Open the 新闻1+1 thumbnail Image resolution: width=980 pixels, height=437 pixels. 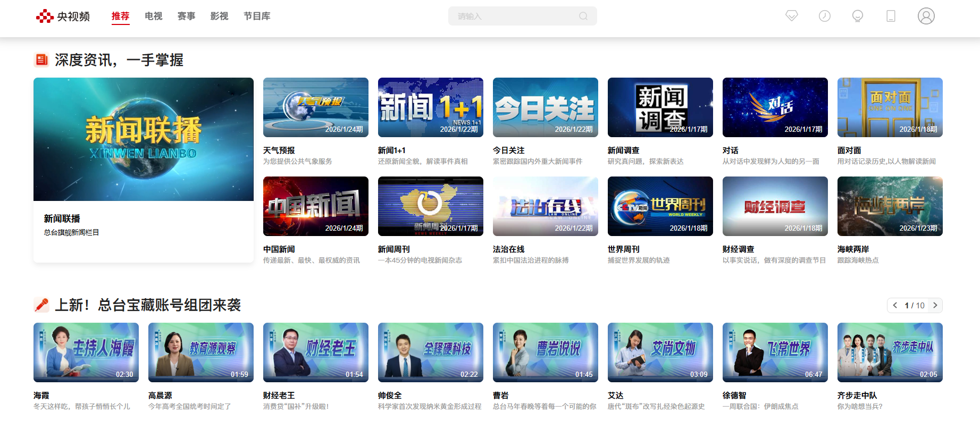click(431, 107)
